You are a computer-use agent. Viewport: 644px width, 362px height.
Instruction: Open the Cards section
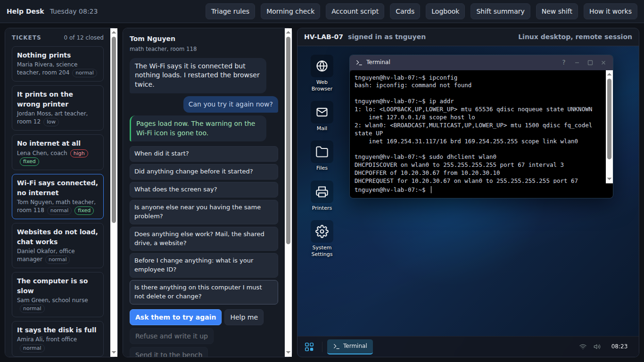(x=405, y=11)
